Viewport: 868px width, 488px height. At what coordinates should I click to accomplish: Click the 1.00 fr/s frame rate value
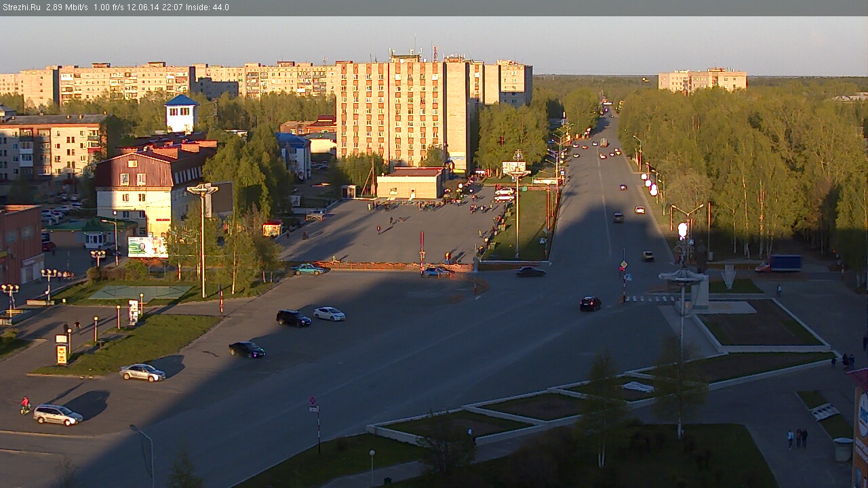(x=109, y=7)
